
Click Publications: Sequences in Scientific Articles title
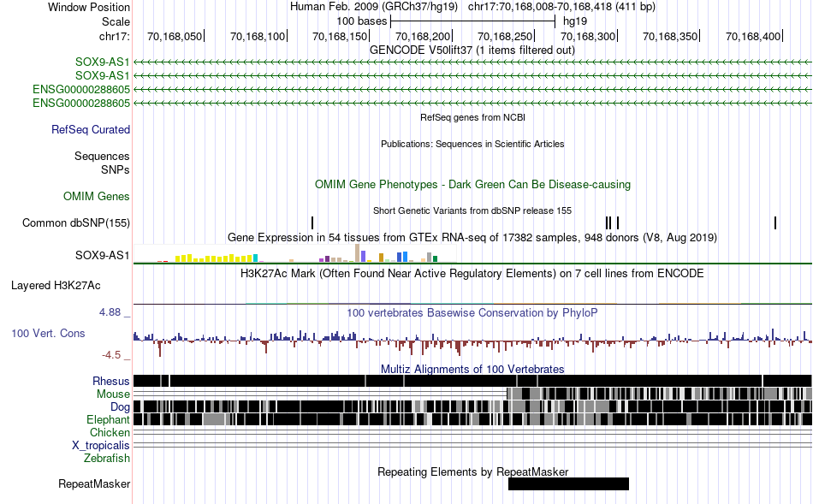pos(472,144)
